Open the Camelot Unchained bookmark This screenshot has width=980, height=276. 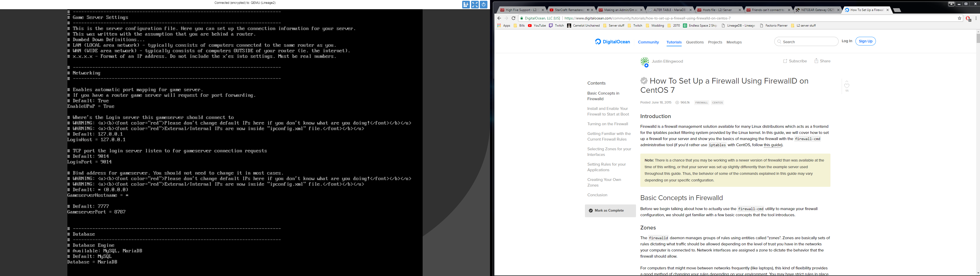click(584, 26)
